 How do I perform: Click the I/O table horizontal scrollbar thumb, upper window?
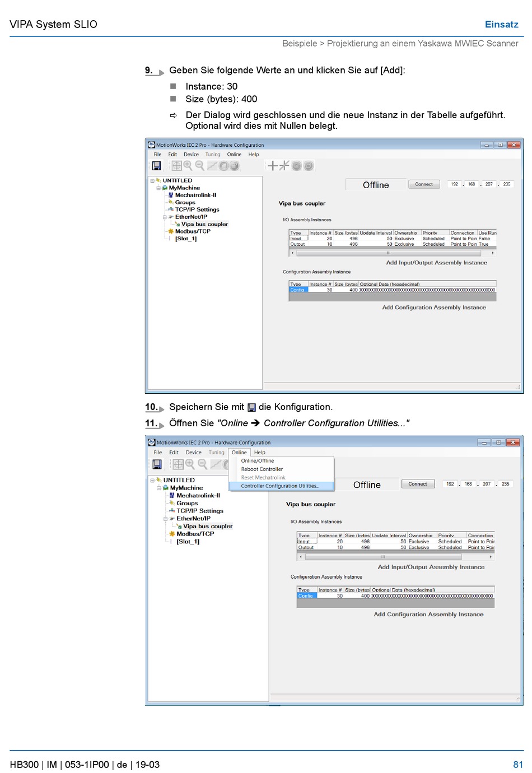(388, 253)
